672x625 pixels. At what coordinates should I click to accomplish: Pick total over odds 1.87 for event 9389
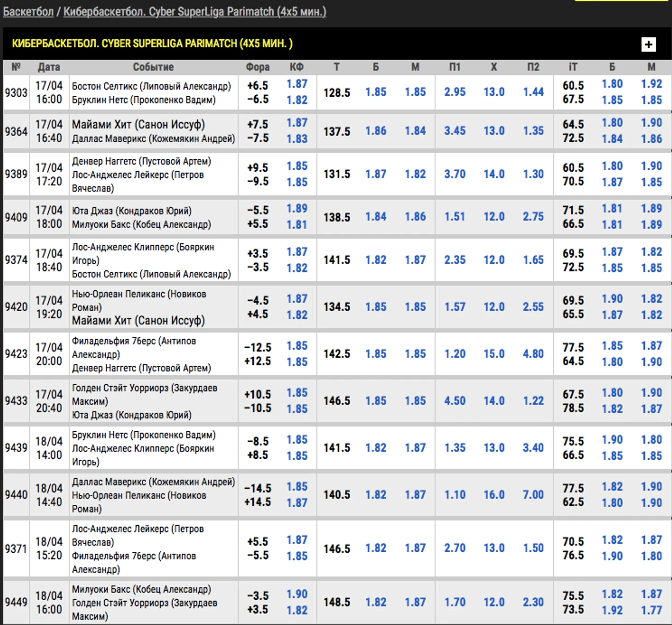376,174
